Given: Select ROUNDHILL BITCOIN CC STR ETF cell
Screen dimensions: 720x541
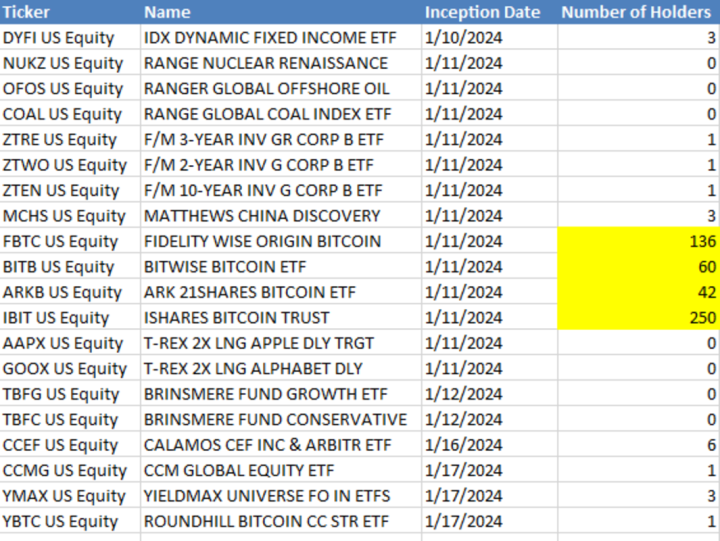Looking at the screenshot, I should click(x=281, y=521).
